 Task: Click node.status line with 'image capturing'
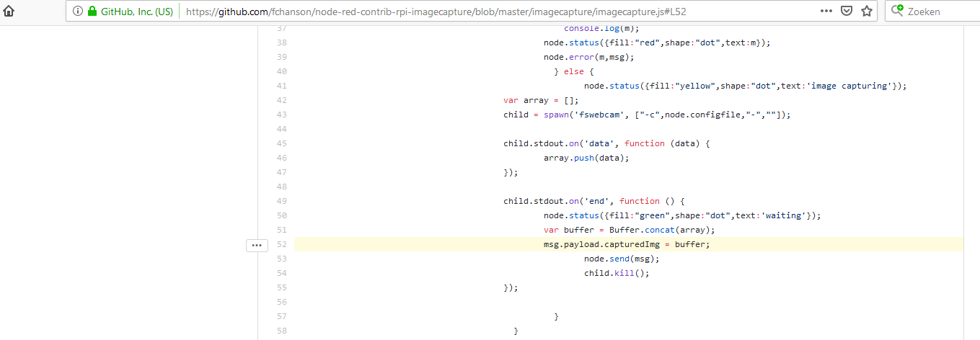click(x=745, y=86)
